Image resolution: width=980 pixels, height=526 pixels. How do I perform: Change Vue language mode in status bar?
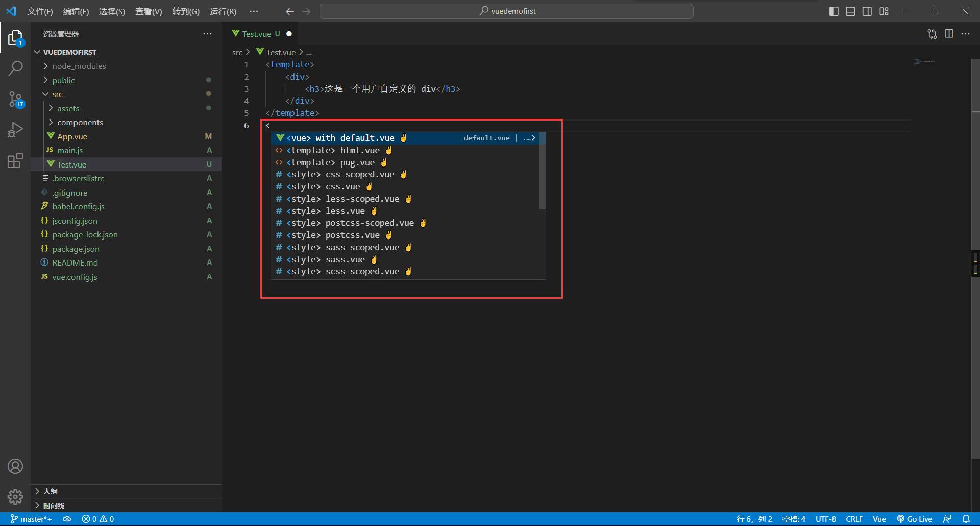click(x=879, y=519)
